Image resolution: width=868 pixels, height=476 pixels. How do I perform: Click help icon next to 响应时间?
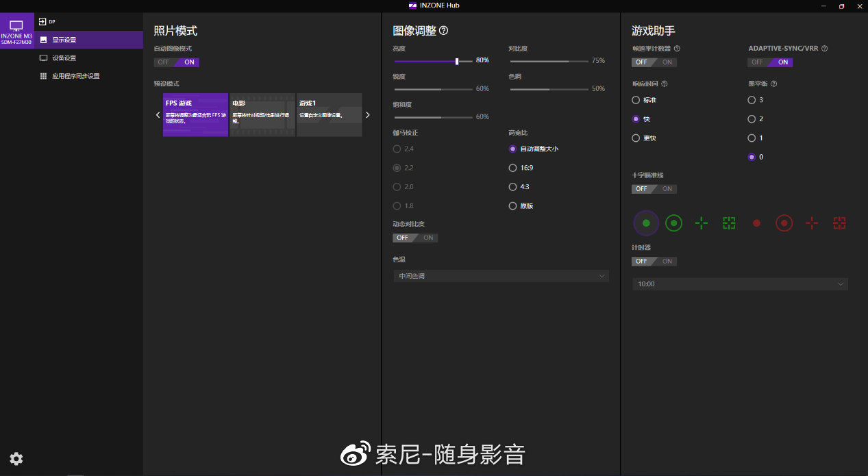click(x=665, y=84)
